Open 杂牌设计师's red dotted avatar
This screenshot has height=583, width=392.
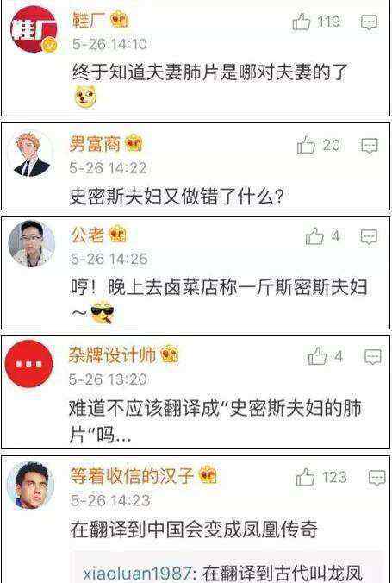[x=28, y=364]
